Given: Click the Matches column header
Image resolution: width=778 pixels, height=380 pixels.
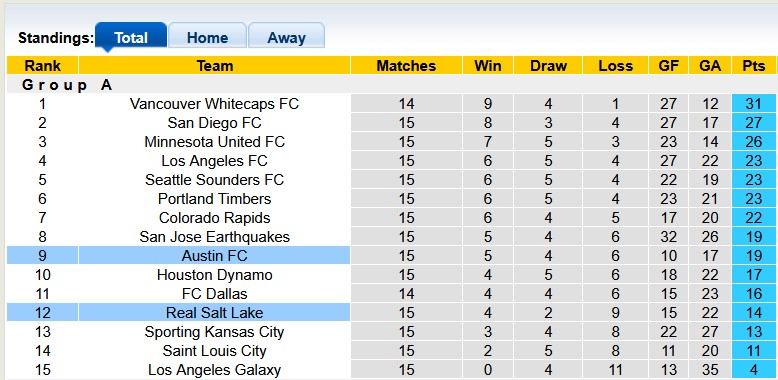Looking at the screenshot, I should (406, 65).
